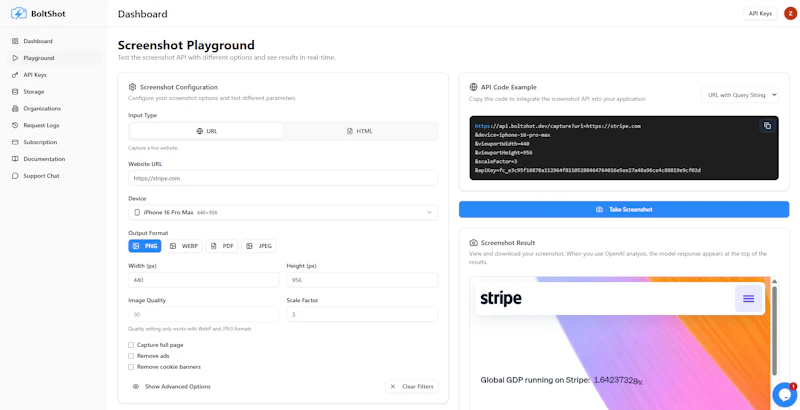Choose PDF output format
Viewport: 800px width, 410px height.
click(221, 246)
